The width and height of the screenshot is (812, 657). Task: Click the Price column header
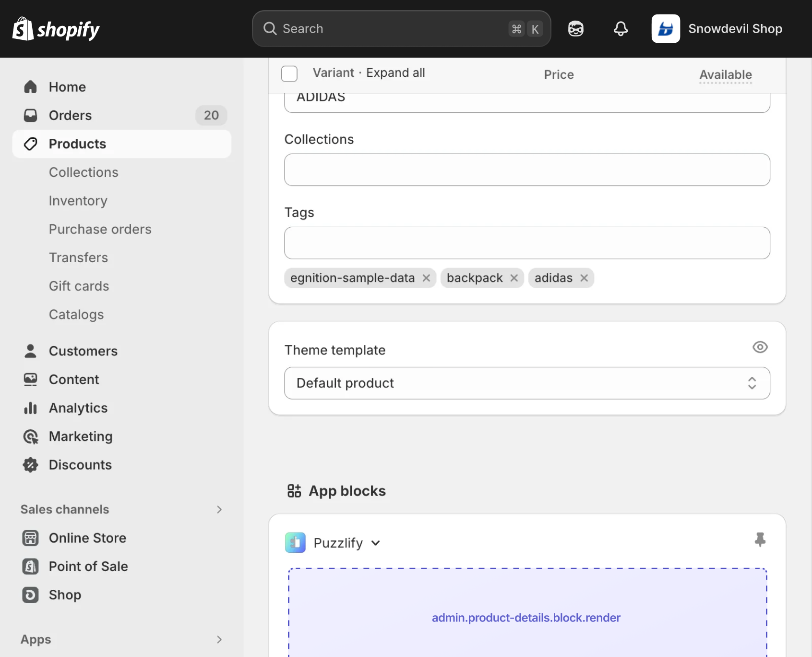tap(559, 75)
